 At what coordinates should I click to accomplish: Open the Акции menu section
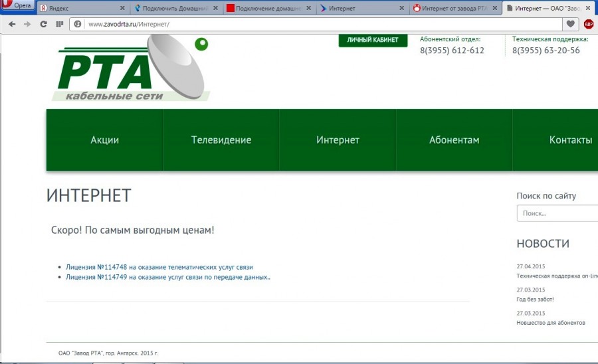tap(104, 140)
